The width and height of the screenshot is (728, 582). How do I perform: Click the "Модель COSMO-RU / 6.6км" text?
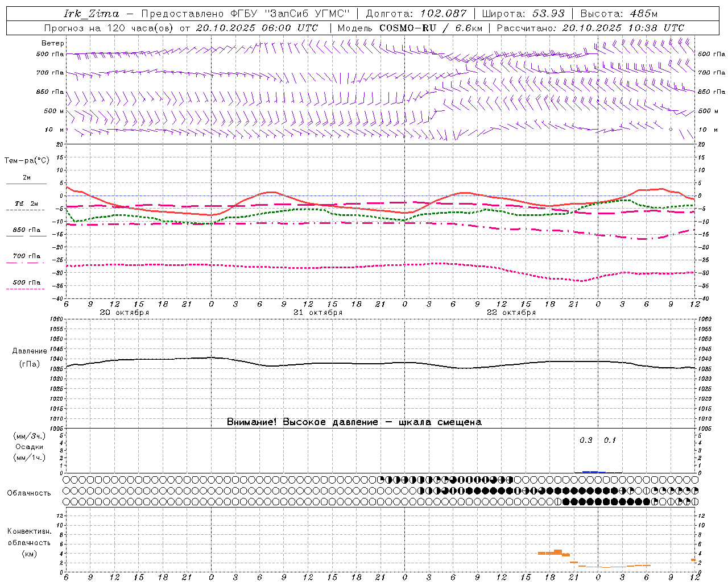pos(410,28)
